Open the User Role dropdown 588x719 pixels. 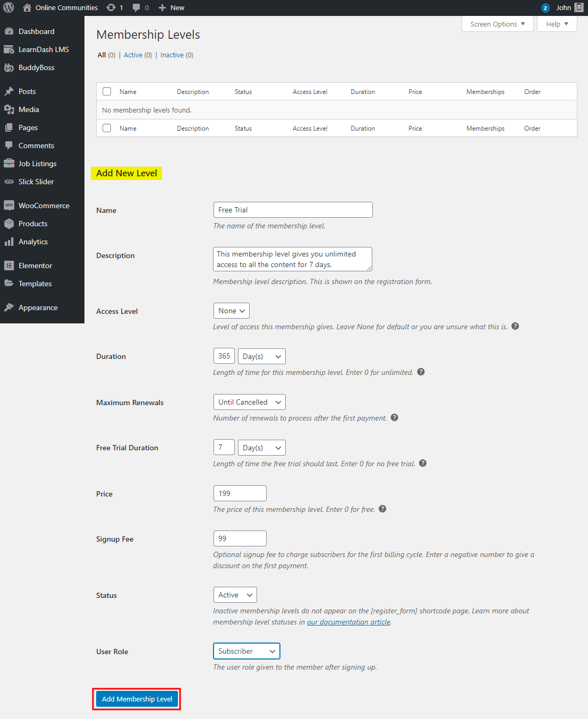point(246,650)
